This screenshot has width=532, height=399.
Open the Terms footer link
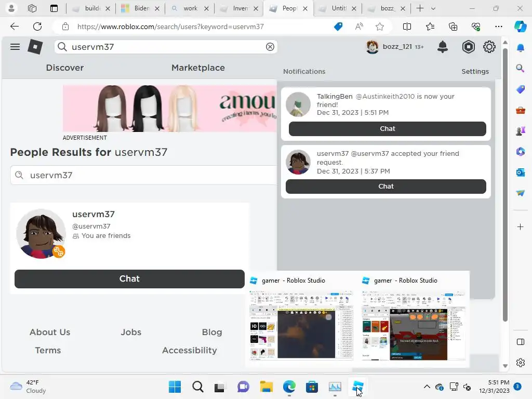coord(48,350)
